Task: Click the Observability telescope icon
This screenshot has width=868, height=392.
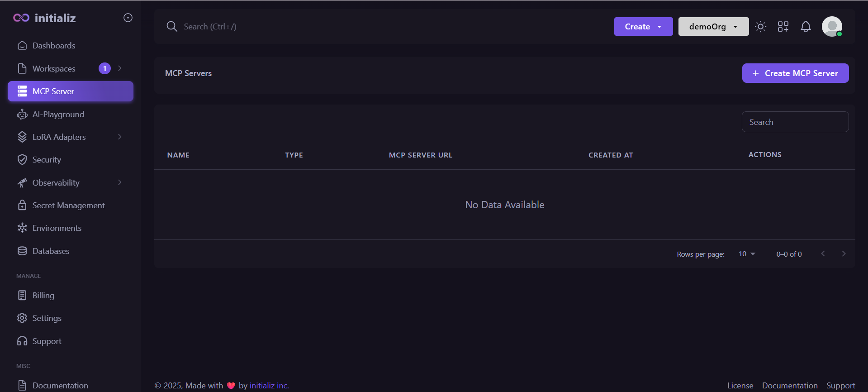Action: click(22, 182)
